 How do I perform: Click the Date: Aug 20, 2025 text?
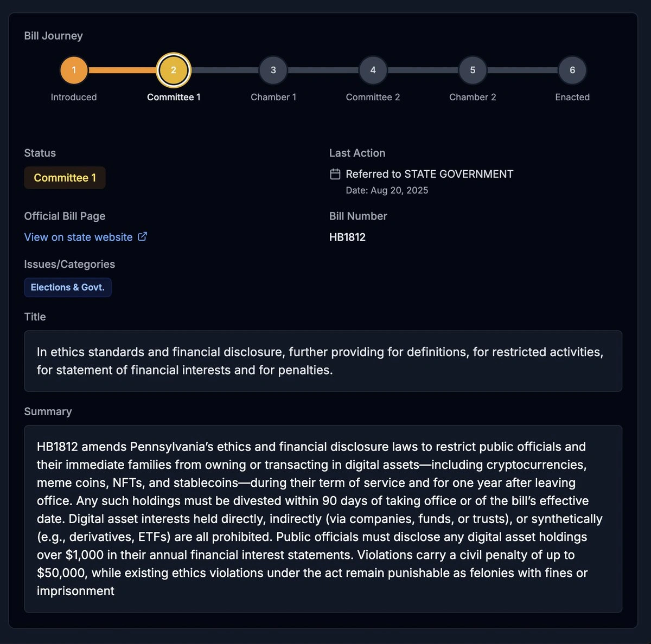click(387, 190)
